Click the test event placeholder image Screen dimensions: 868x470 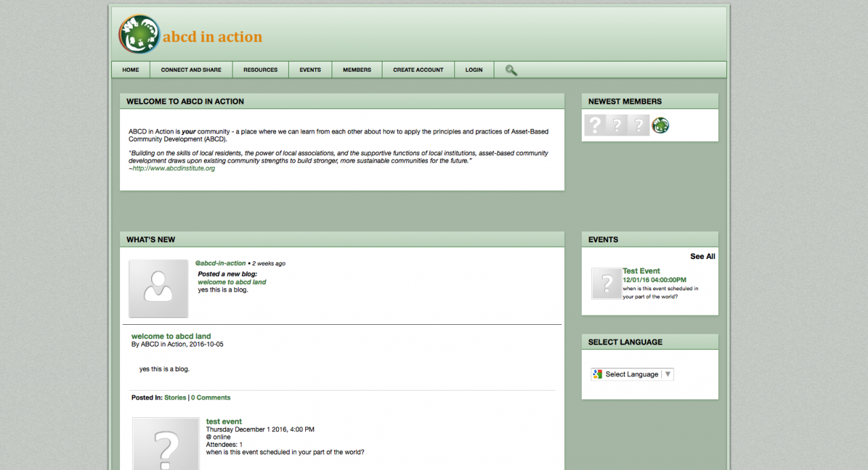[x=166, y=444]
